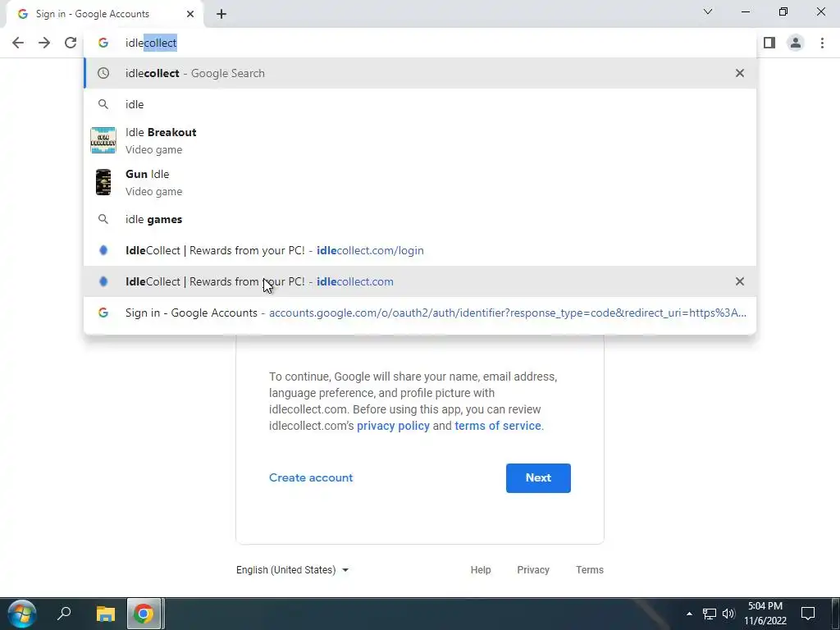Select the Sign in - Google Accounts tab
Screen dimensions: 840x630
(105, 14)
